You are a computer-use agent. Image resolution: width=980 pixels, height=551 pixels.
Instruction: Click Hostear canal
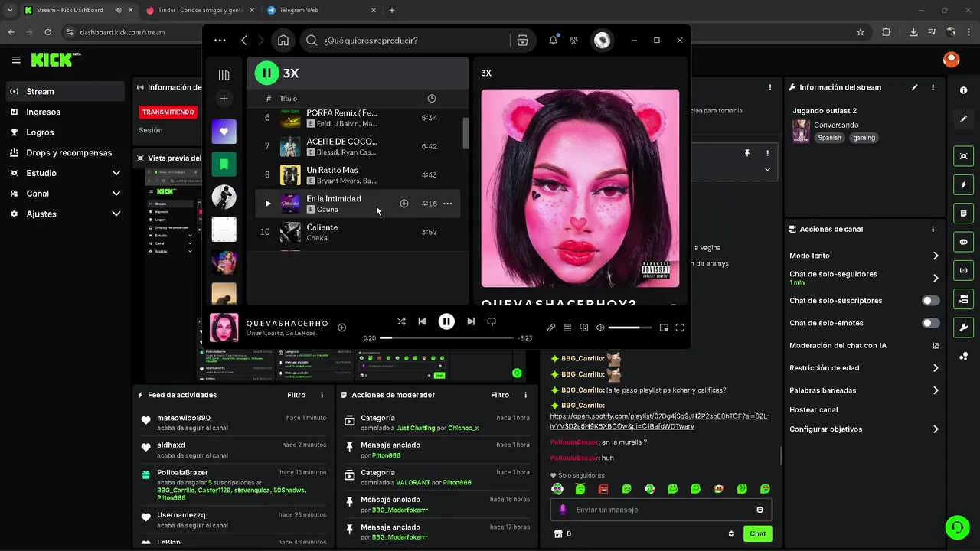(x=813, y=409)
